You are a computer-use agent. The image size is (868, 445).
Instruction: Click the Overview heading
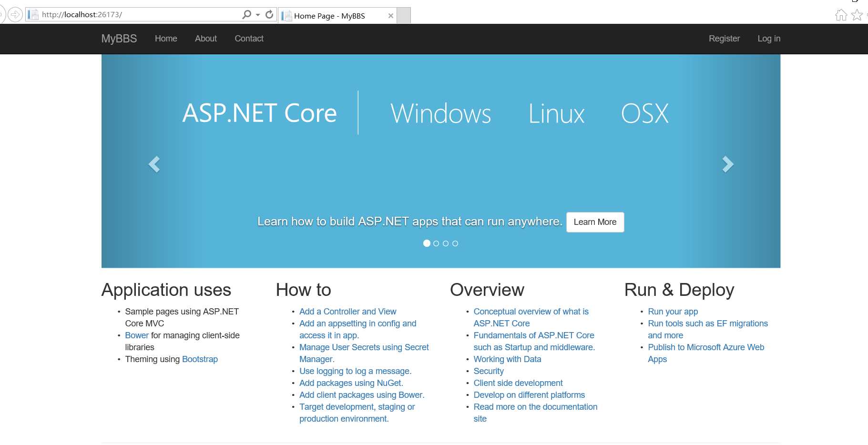(487, 290)
